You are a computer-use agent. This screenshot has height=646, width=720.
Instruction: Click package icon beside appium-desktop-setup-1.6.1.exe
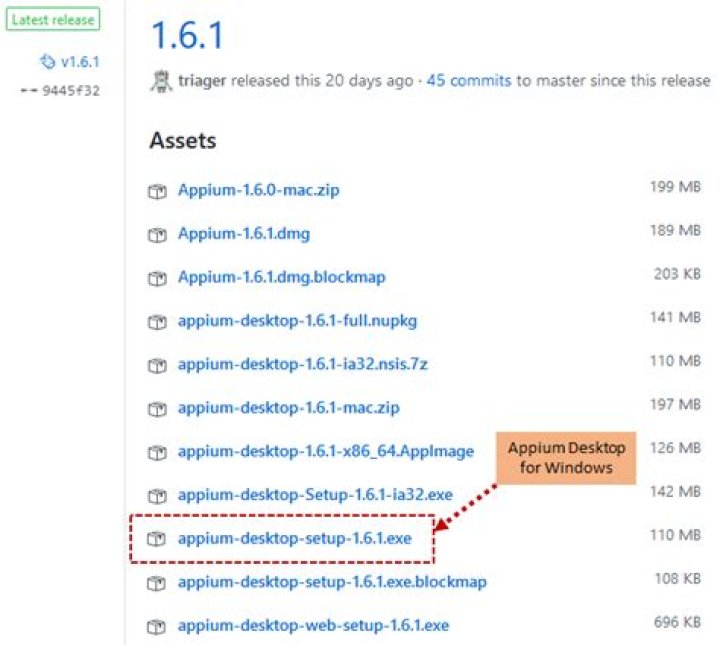156,539
